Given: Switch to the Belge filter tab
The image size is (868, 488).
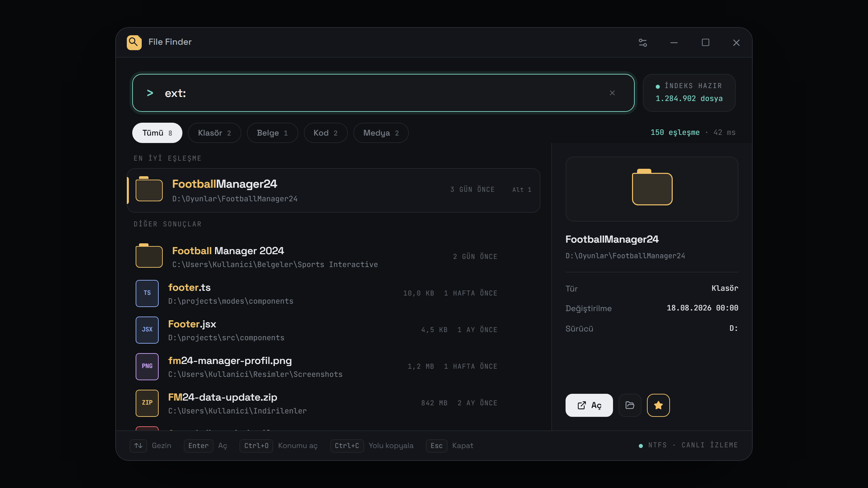Looking at the screenshot, I should (x=272, y=133).
